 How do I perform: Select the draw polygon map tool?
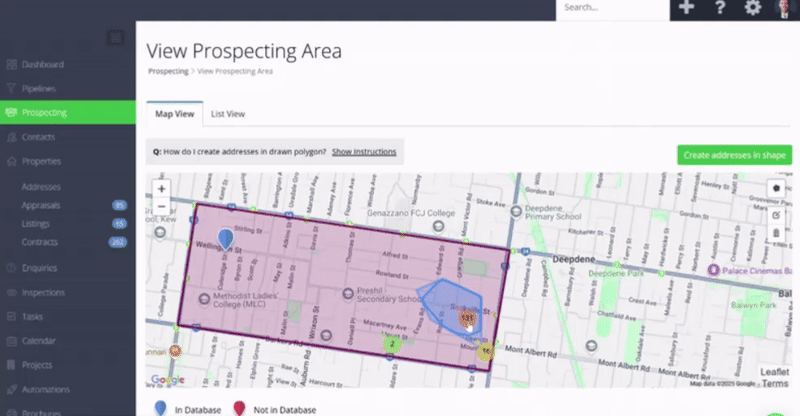[x=776, y=188]
